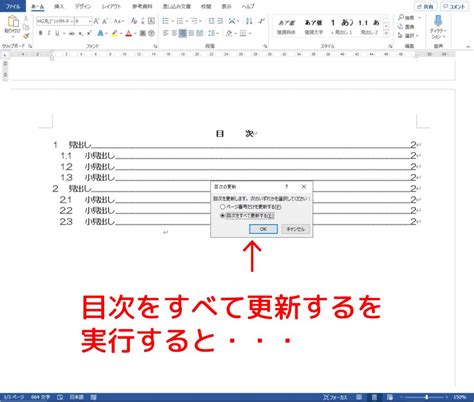
Task: Click the bullet list icon
Action: tap(166, 21)
